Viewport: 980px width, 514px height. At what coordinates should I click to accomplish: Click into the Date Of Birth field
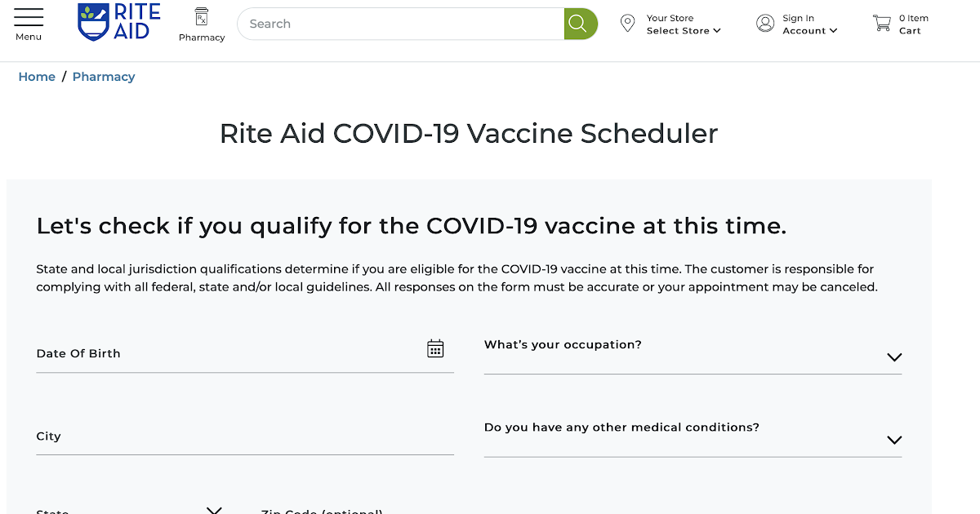245,353
